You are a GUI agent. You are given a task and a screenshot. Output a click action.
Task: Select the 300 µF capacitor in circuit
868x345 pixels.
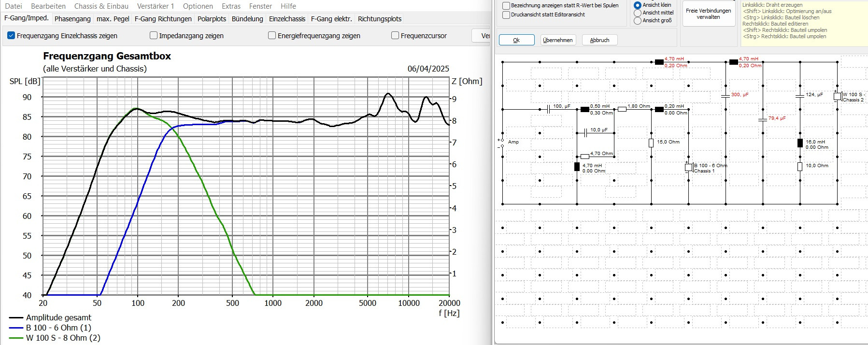click(726, 96)
